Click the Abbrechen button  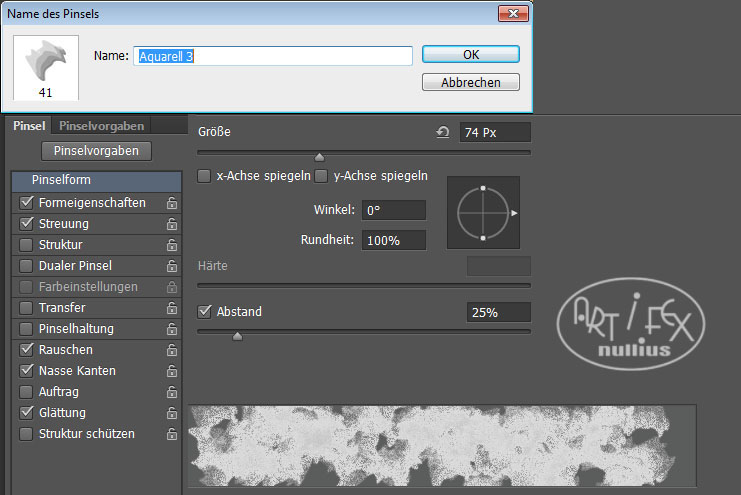coord(471,82)
